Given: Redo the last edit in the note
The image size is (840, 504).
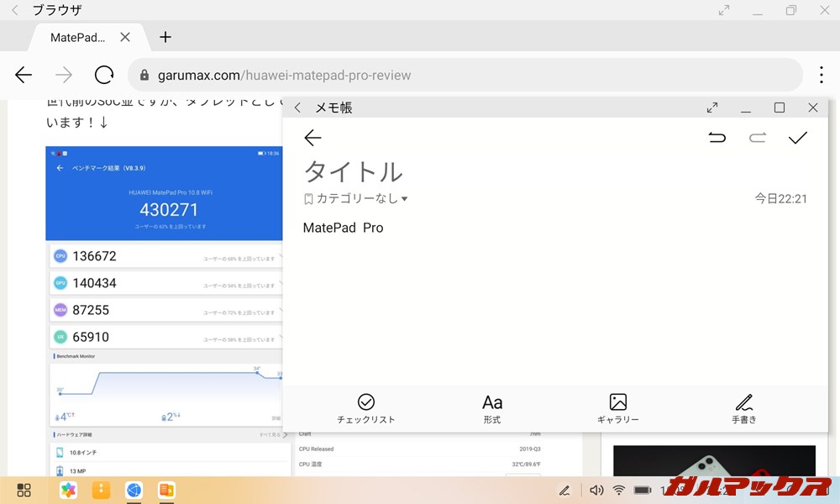Looking at the screenshot, I should pos(758,138).
